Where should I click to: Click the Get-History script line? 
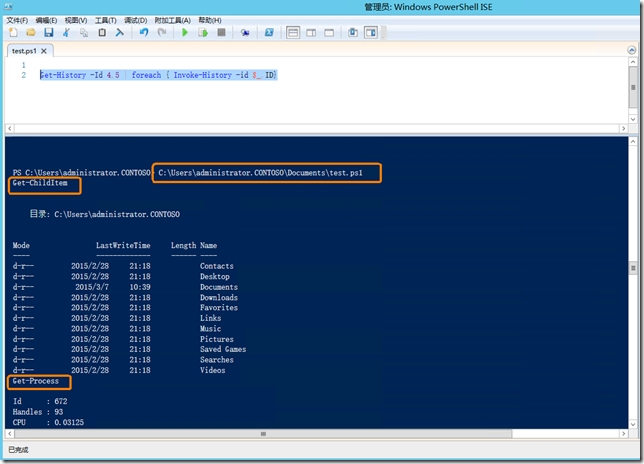coord(159,75)
